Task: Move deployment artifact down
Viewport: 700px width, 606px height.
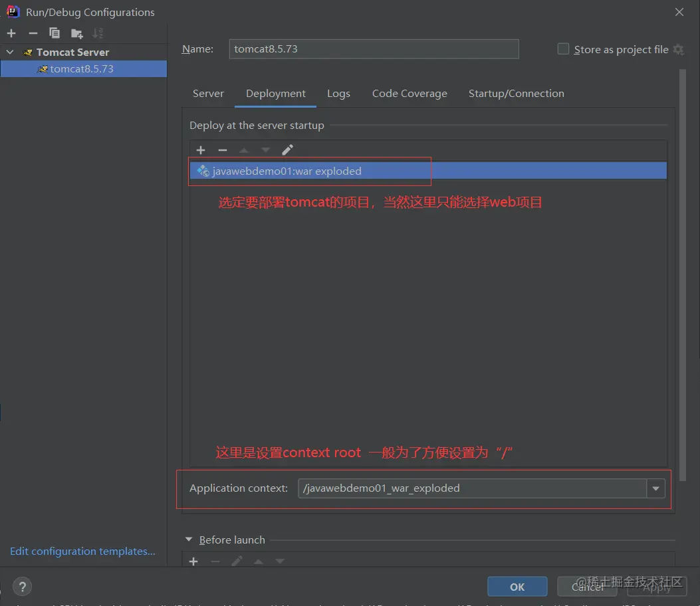Action: point(266,150)
